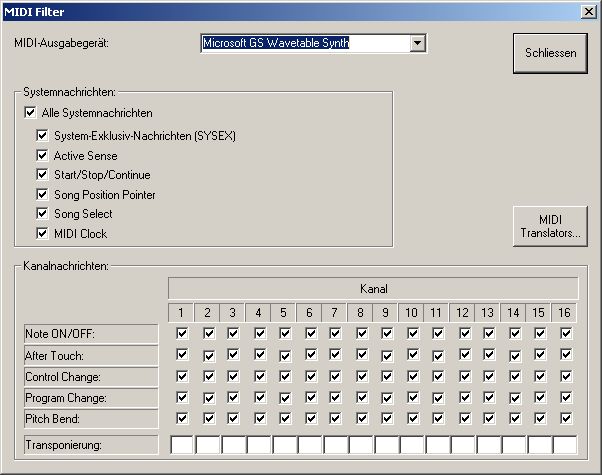Focus Transponierung field for channel 8
Image resolution: width=602 pixels, height=475 pixels.
pos(360,445)
